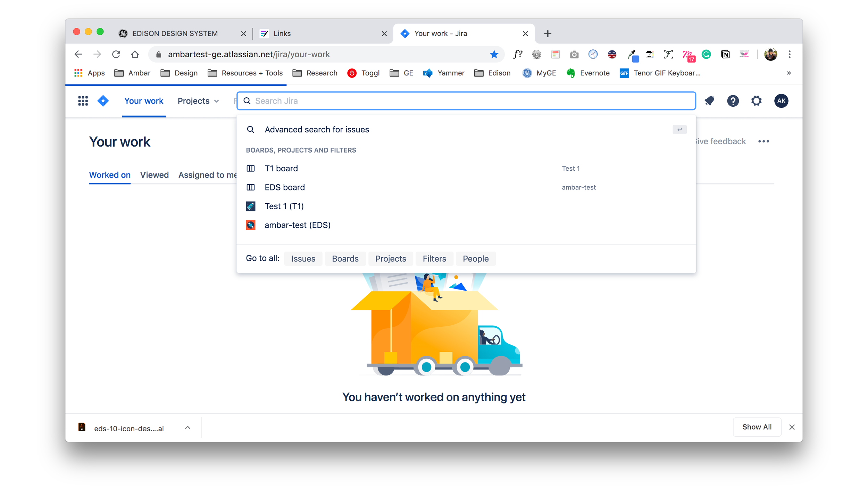This screenshot has height=489, width=868.
Task: Open ambar-test (EDS) project result
Action: 466,225
